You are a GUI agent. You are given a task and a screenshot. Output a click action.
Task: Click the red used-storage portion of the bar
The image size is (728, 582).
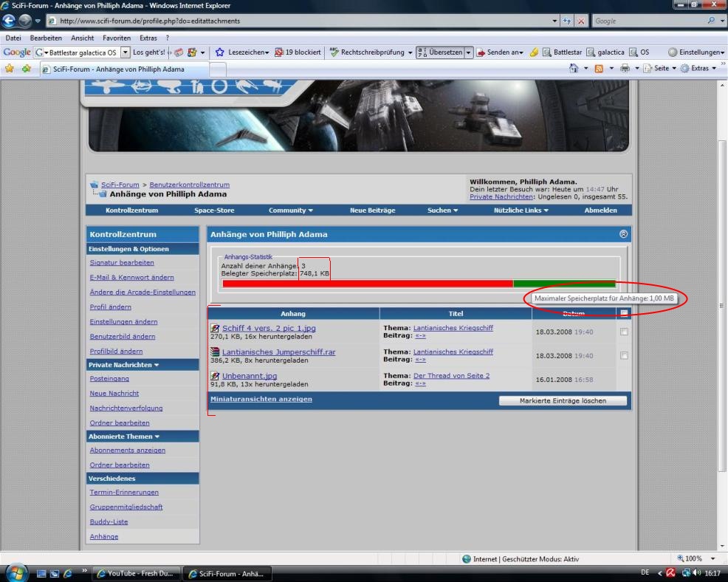(x=367, y=284)
